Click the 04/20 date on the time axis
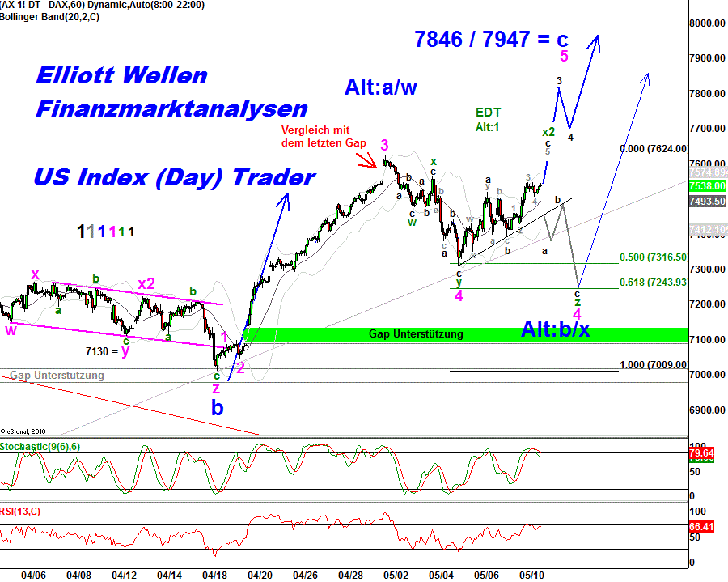 [260, 575]
